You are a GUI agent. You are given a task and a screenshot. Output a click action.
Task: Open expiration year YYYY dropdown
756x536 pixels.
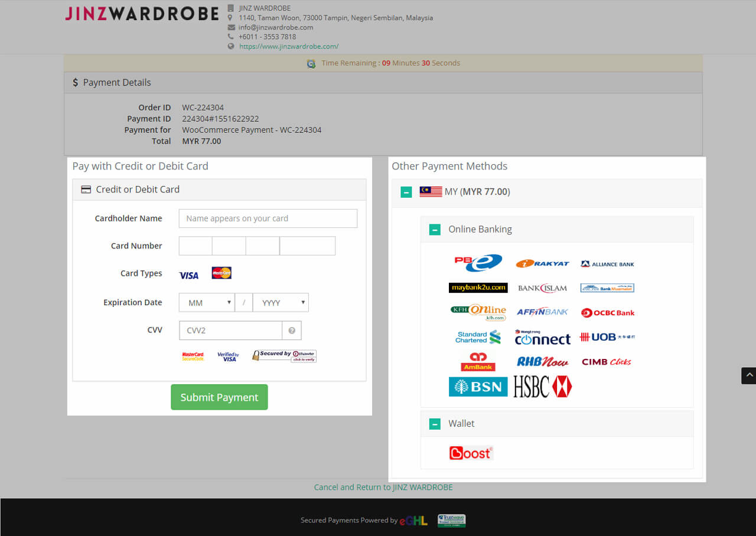[281, 302]
